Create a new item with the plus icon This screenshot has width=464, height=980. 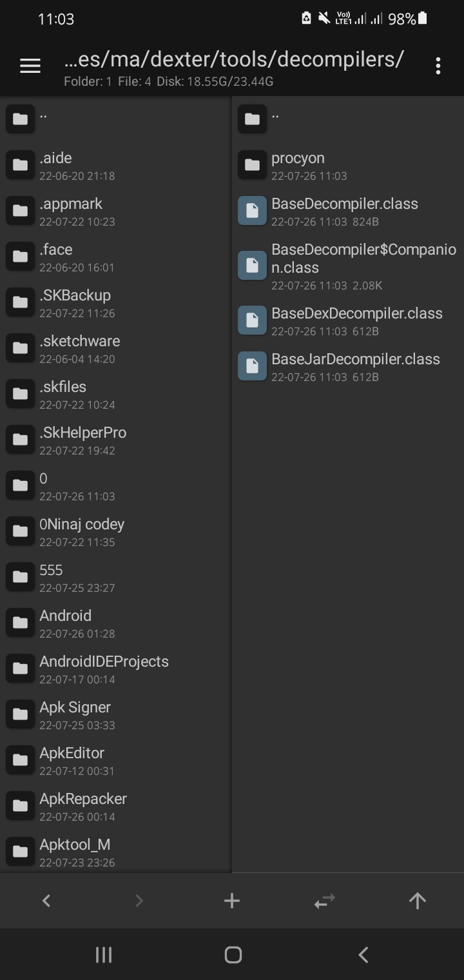point(231,901)
